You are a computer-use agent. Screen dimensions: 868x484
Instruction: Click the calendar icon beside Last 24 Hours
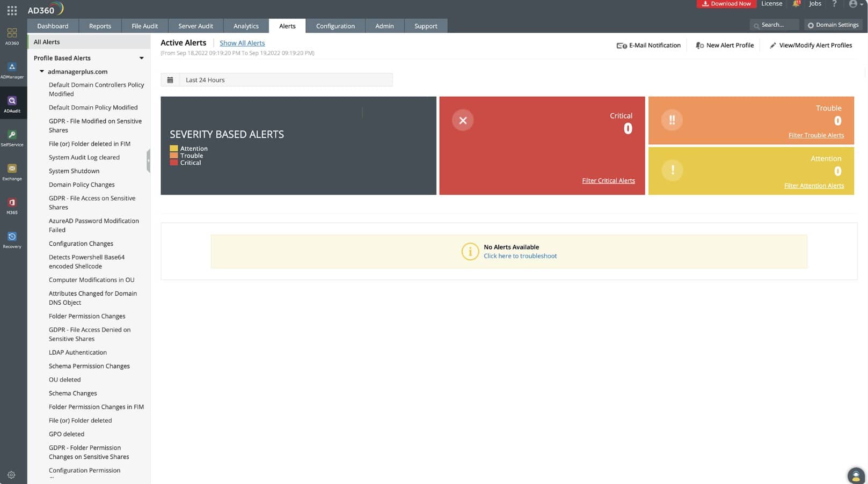(170, 80)
